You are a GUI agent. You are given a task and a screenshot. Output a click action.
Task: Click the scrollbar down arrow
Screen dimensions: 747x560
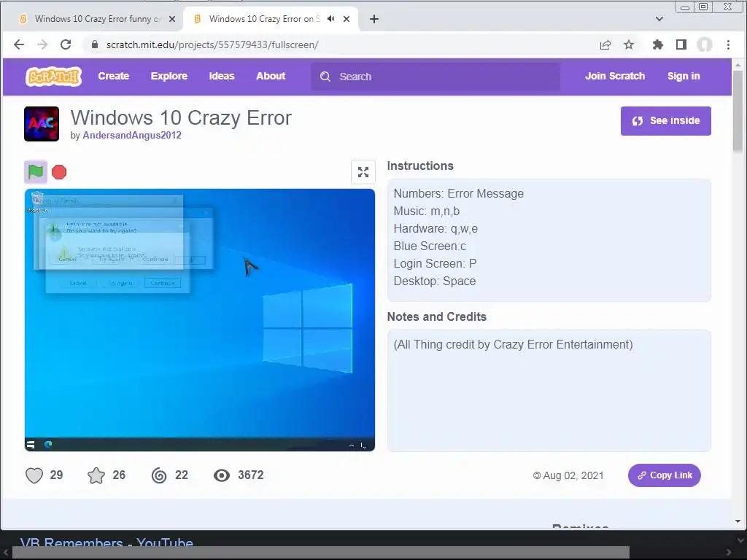coord(738,521)
